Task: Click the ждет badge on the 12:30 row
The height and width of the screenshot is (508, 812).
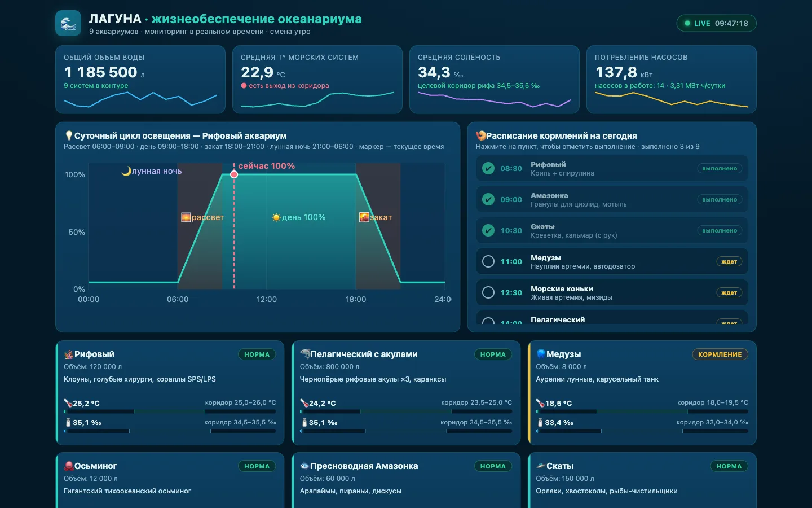Action: pyautogui.click(x=729, y=292)
